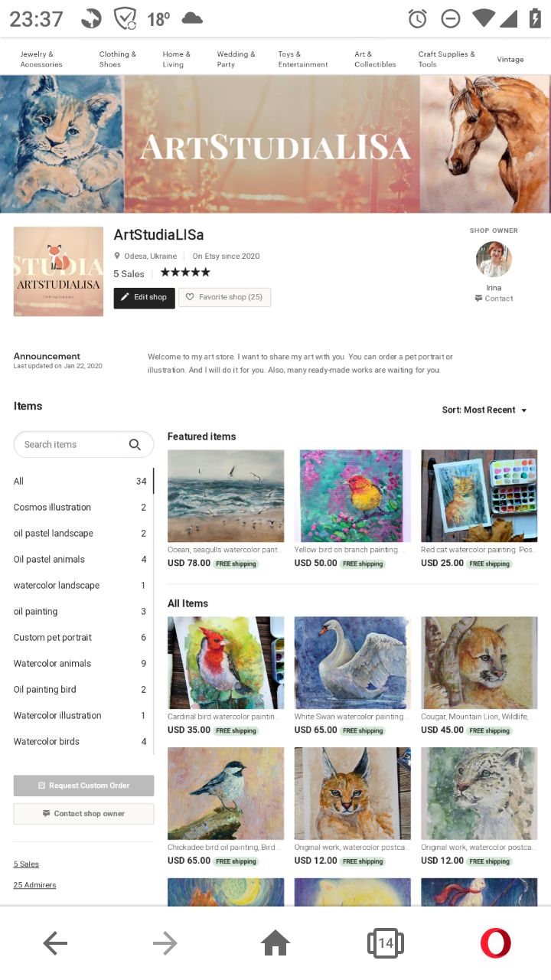
Task: Open the Craft Supplies & Tools menu
Action: [446, 59]
